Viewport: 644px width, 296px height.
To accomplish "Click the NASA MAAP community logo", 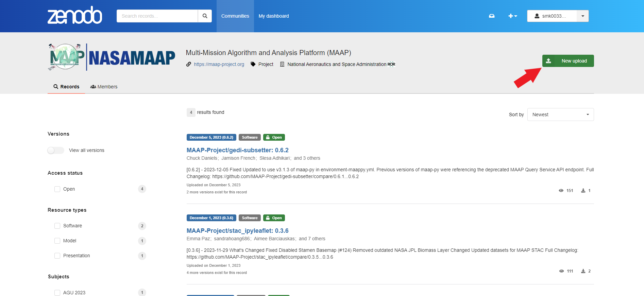I will click(x=112, y=57).
